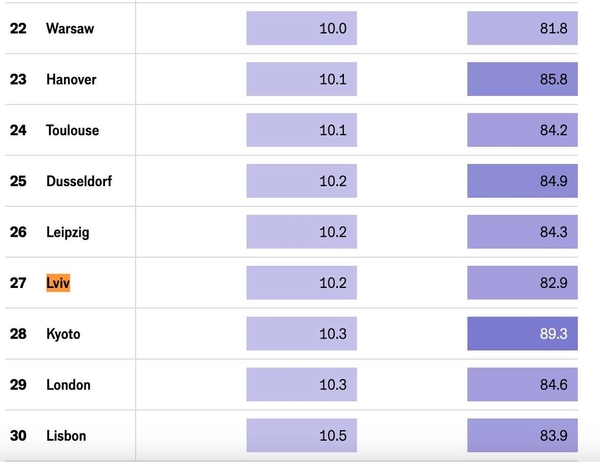Select Lisbon's 10.5 value bar
The image size is (600, 462).
tap(302, 435)
